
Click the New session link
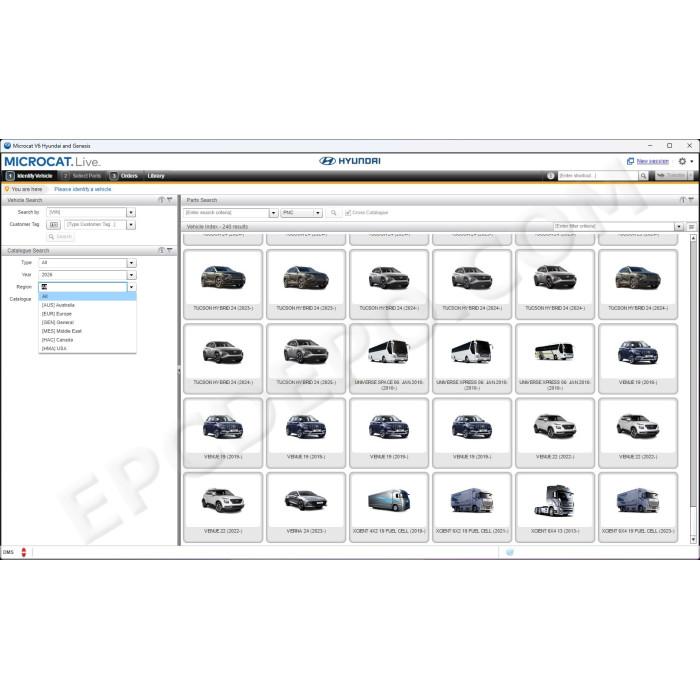point(653,161)
